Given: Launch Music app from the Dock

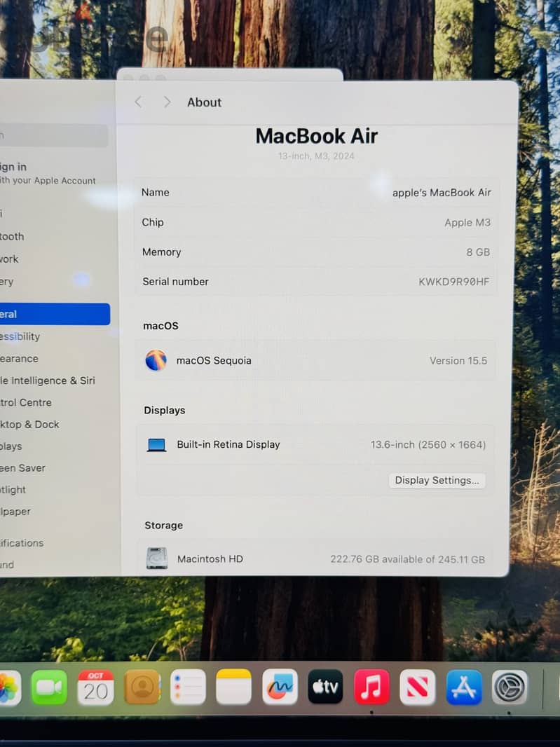Looking at the screenshot, I should 371,687.
